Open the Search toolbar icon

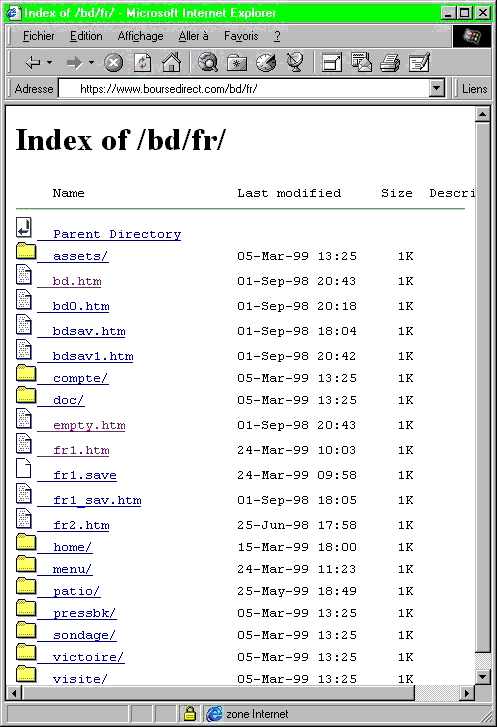tap(208, 62)
